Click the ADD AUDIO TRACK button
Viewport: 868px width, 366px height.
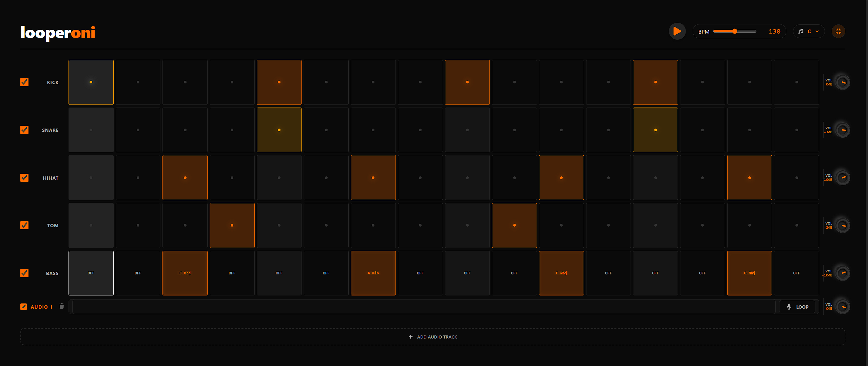click(x=432, y=336)
